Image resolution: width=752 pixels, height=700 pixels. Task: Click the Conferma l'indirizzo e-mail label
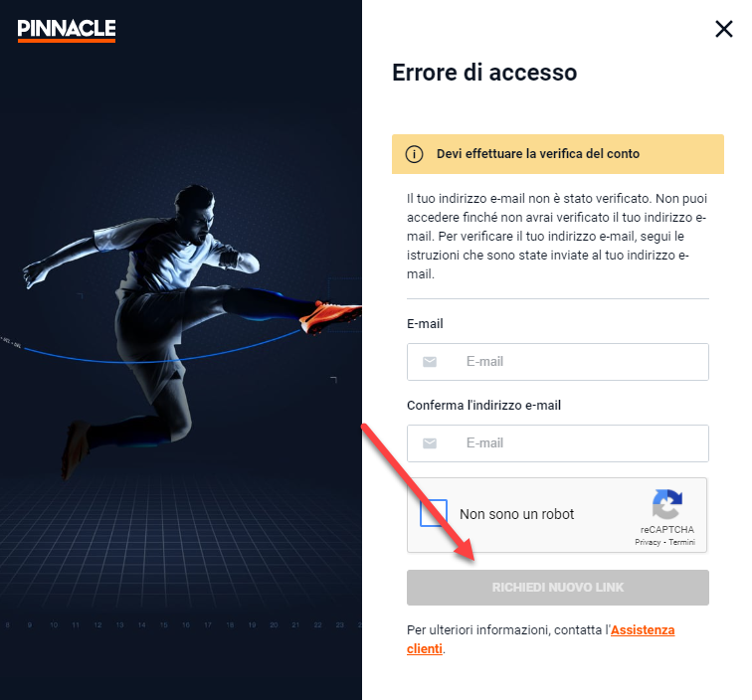(483, 406)
